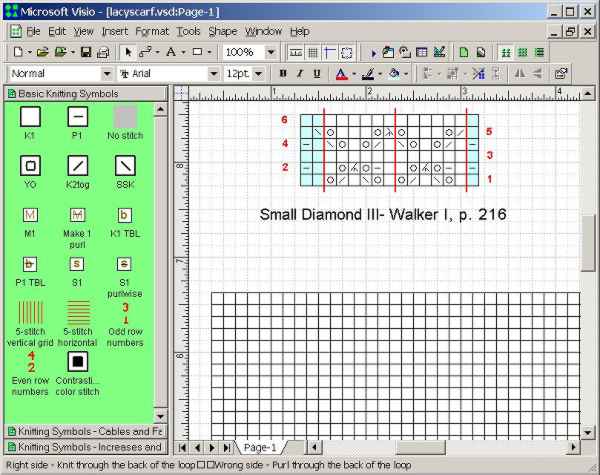Select the Make 1 purl symbol
The height and width of the screenshot is (475, 600).
pyautogui.click(x=78, y=214)
